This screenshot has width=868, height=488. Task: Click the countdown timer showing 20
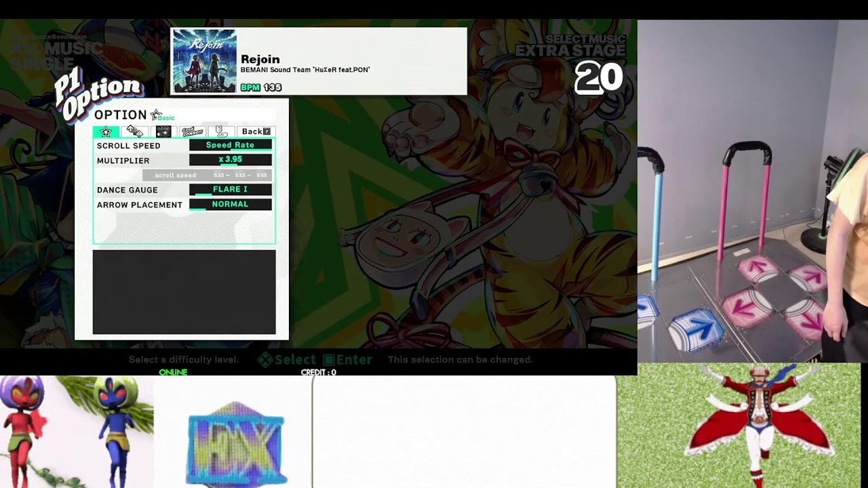point(598,78)
